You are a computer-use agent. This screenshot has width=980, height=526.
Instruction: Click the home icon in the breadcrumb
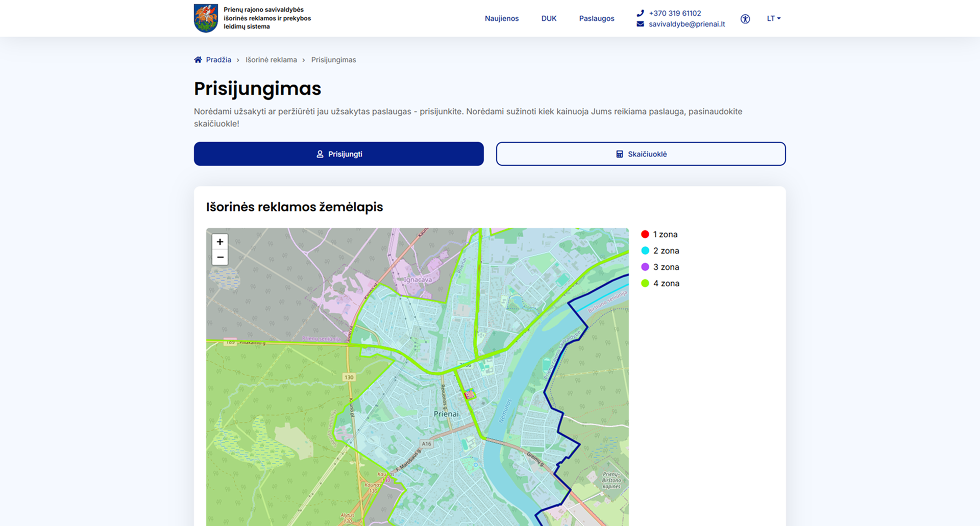(198, 60)
